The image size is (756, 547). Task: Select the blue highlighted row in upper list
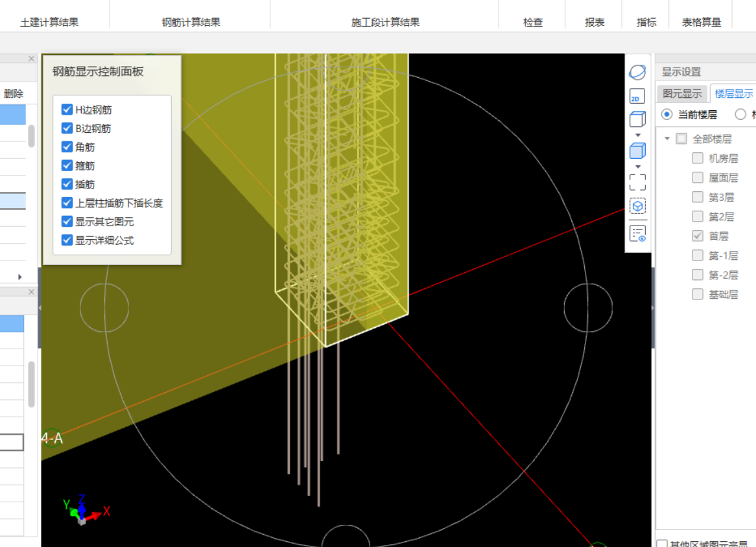pos(12,115)
